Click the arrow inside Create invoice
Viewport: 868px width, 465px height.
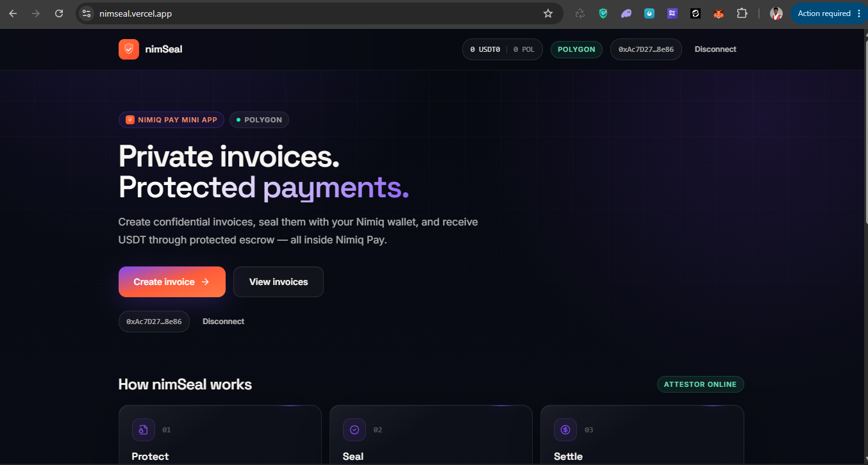click(x=205, y=282)
